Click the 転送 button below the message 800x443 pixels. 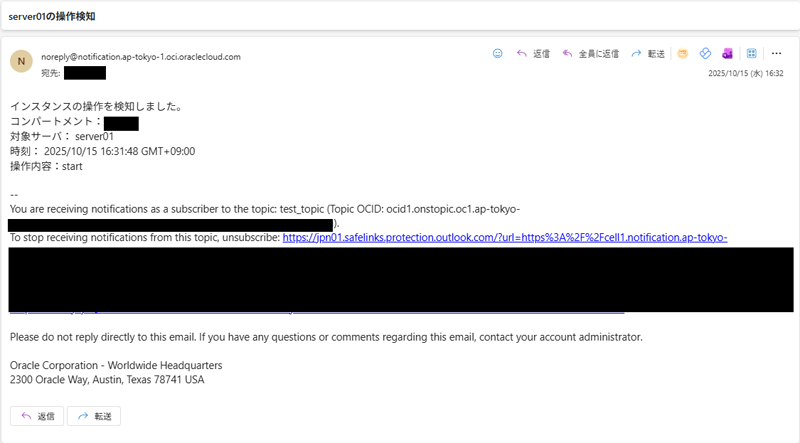click(x=94, y=415)
